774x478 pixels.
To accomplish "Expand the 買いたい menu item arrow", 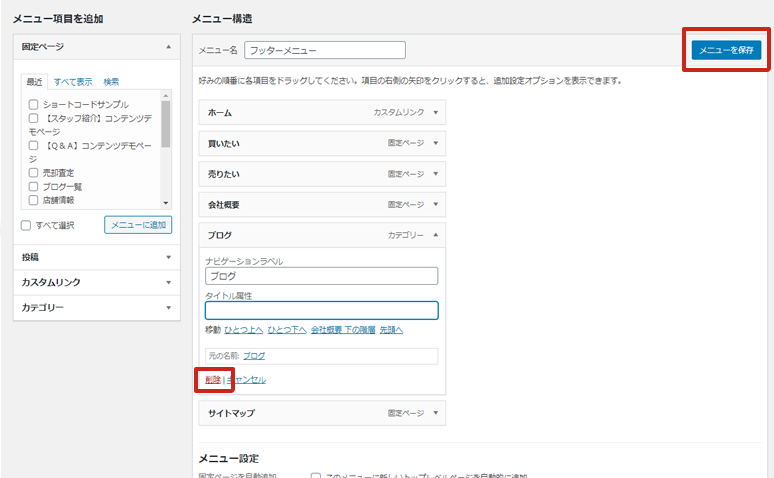I will 436,143.
